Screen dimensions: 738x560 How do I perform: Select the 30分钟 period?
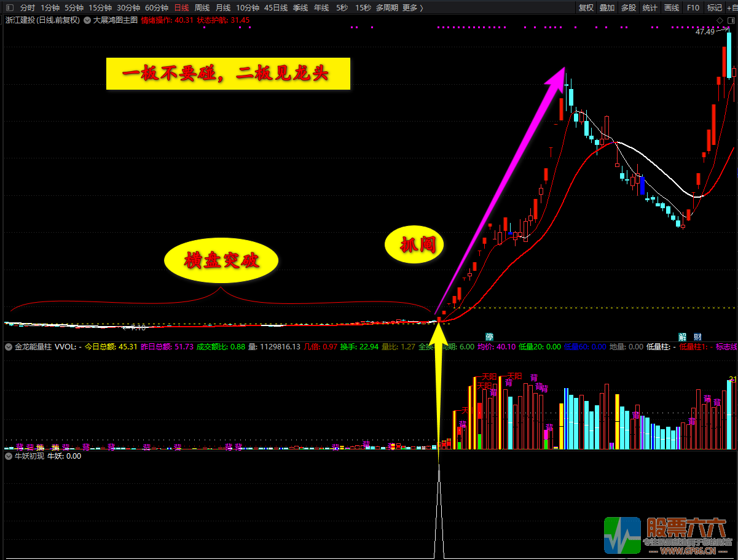[128, 8]
